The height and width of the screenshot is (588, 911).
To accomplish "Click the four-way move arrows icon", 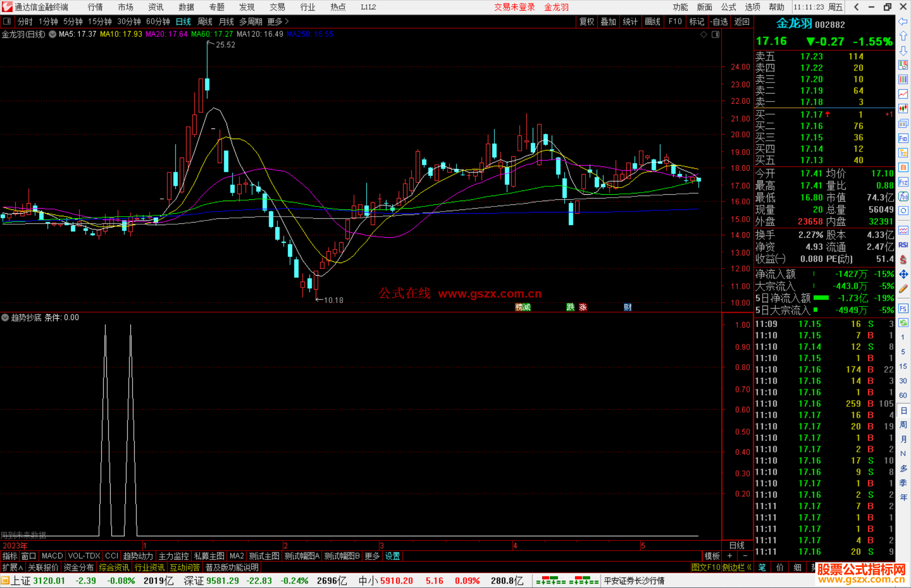I will pyautogui.click(x=903, y=274).
